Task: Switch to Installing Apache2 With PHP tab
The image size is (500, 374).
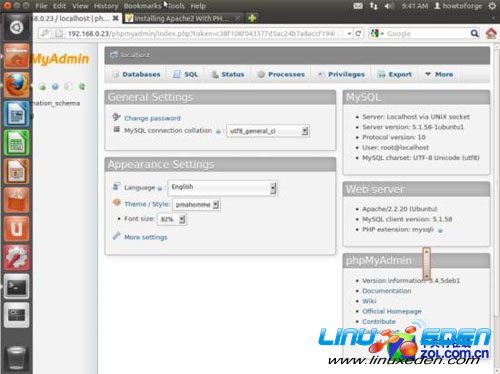Action: click(x=183, y=18)
